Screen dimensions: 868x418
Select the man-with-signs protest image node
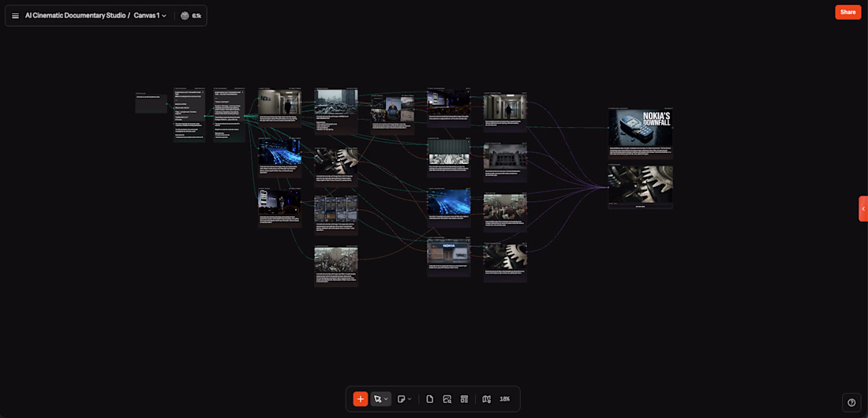coord(392,114)
